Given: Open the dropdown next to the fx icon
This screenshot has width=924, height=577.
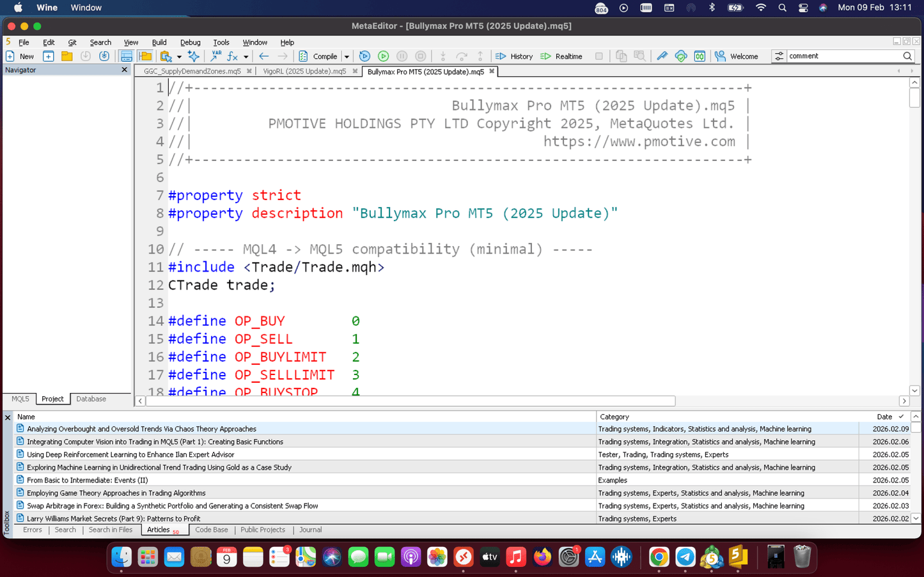Looking at the screenshot, I should [245, 56].
